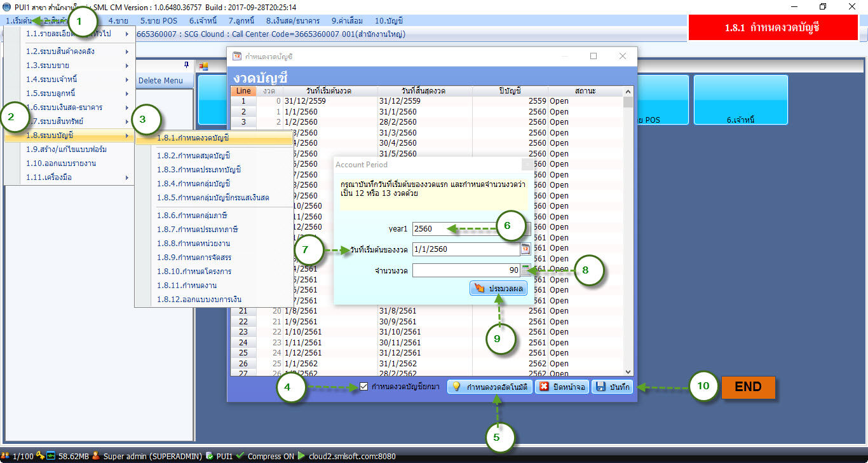Click the Delete Menu button
Image resolution: width=868 pixels, height=463 pixels.
coord(160,81)
